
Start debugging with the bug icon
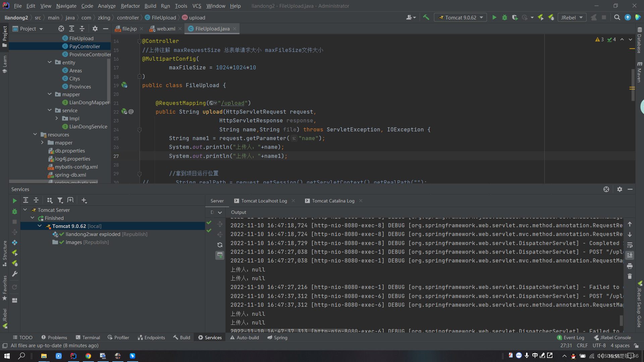tap(505, 17)
